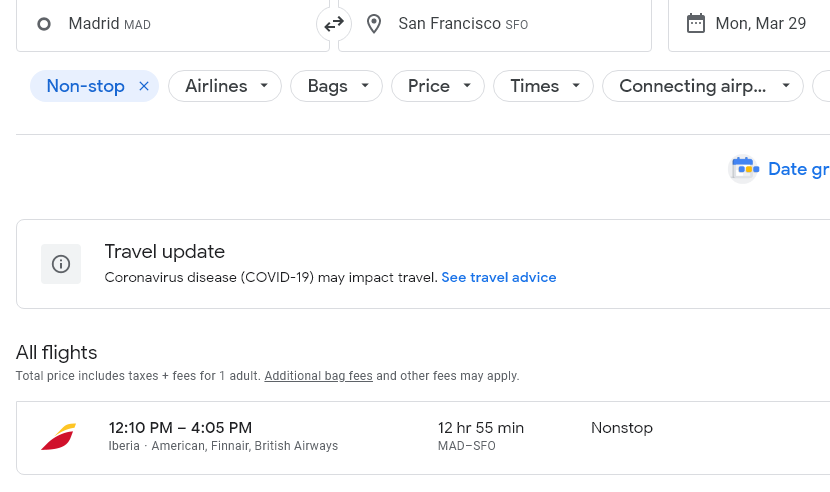Open the calendar icon for departure date
Viewport: 830px width, 492px height.
[x=696, y=23]
